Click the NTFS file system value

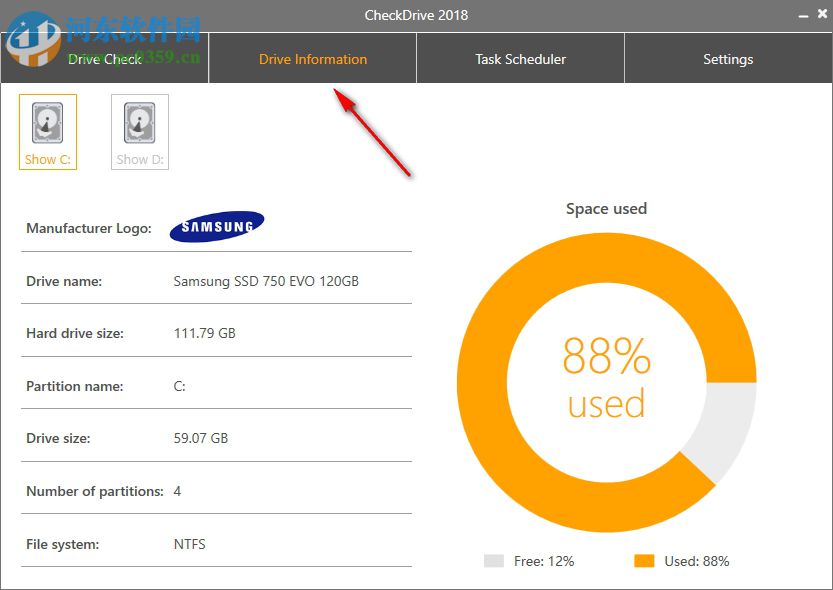pyautogui.click(x=189, y=544)
